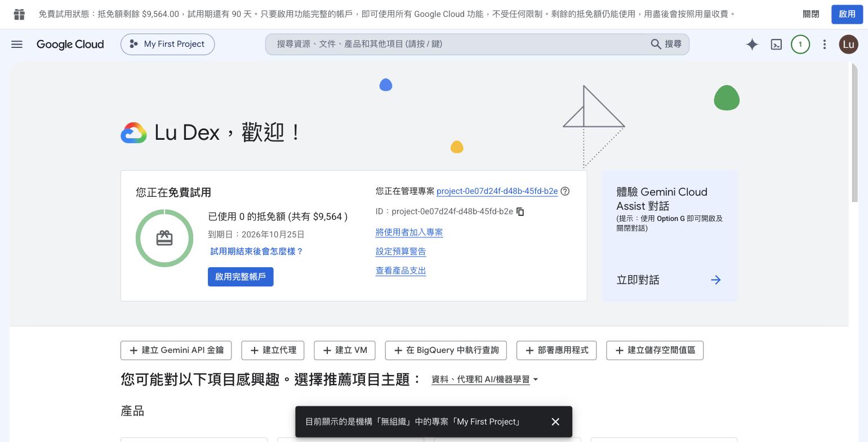Click the 啟用 button at top right
This screenshot has width=868, height=442.
(847, 14)
